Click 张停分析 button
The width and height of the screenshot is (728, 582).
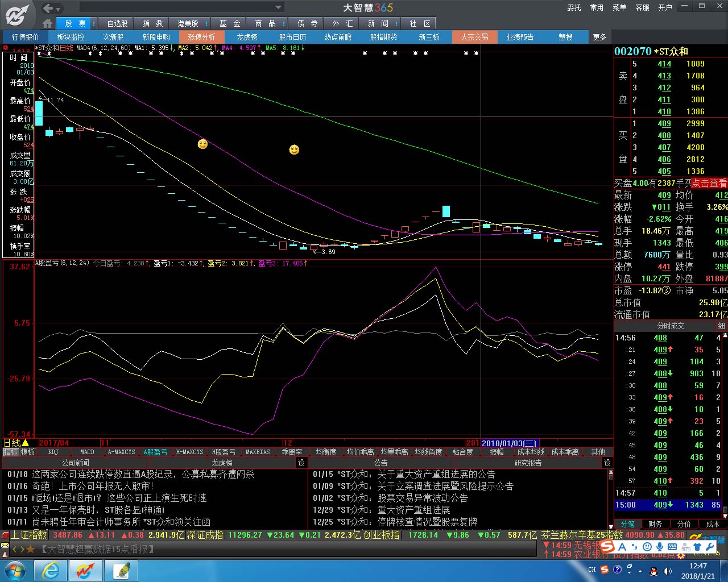click(201, 37)
